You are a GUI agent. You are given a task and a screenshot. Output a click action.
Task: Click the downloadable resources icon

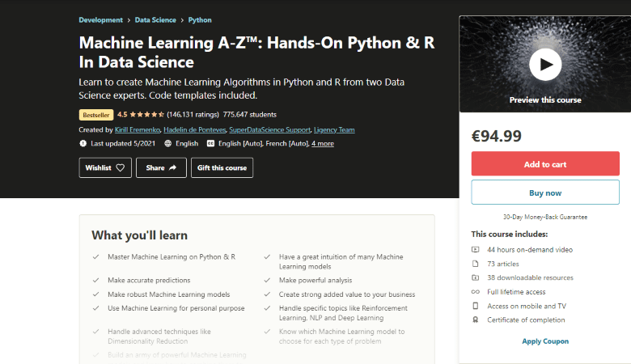pos(476,277)
